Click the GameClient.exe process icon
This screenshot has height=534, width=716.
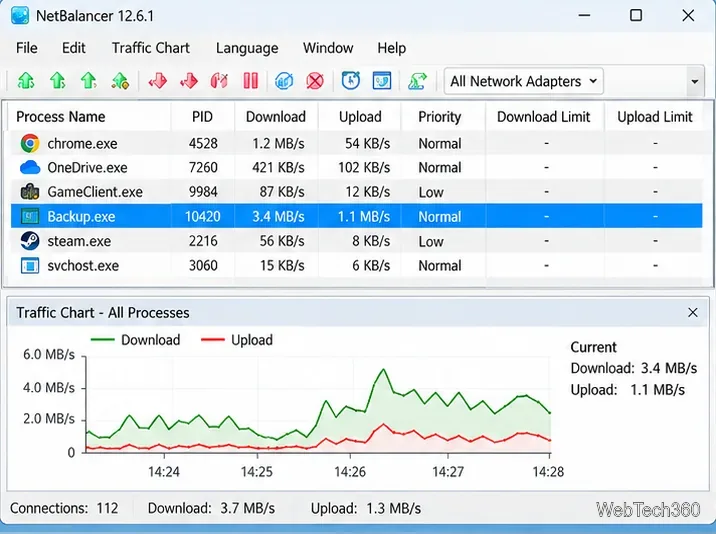[x=30, y=192]
